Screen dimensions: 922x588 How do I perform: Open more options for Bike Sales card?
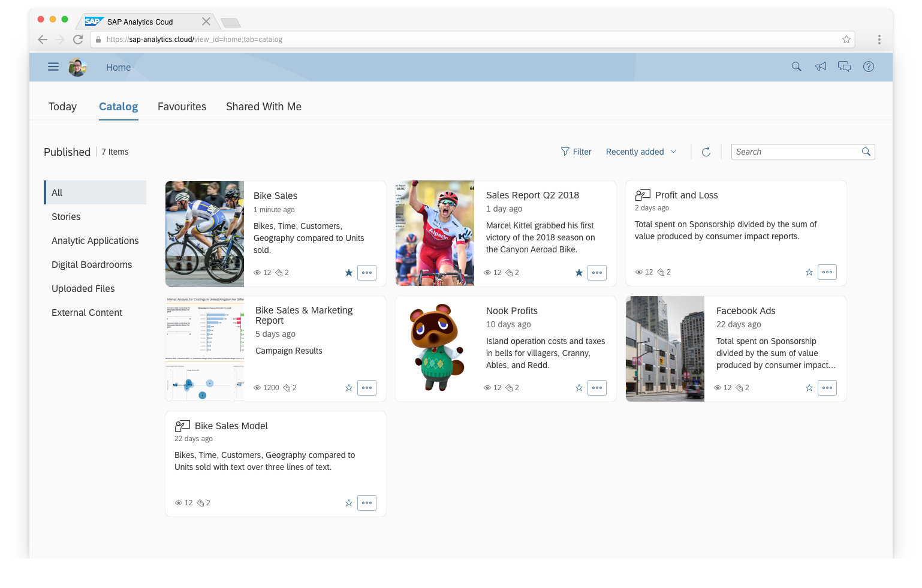(367, 273)
